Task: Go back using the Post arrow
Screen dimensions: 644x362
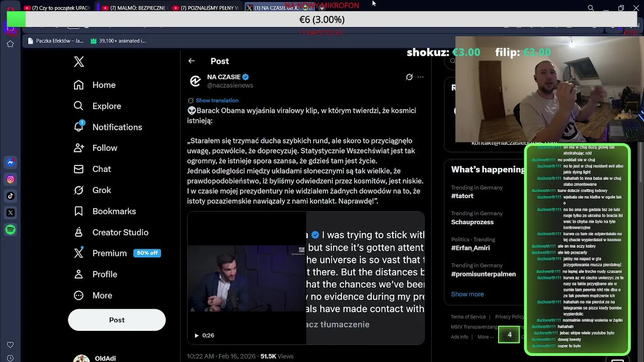Action: (x=191, y=61)
